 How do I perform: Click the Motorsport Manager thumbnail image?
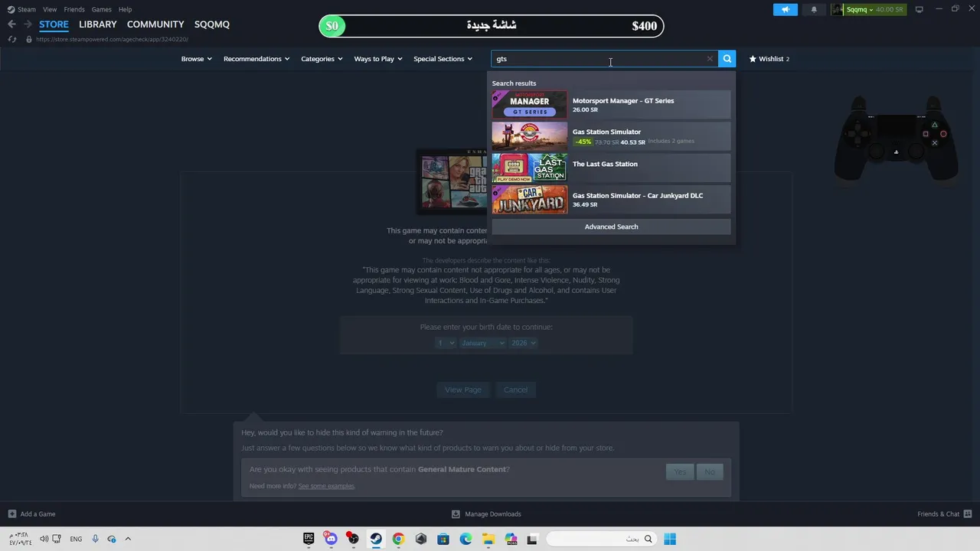529,105
